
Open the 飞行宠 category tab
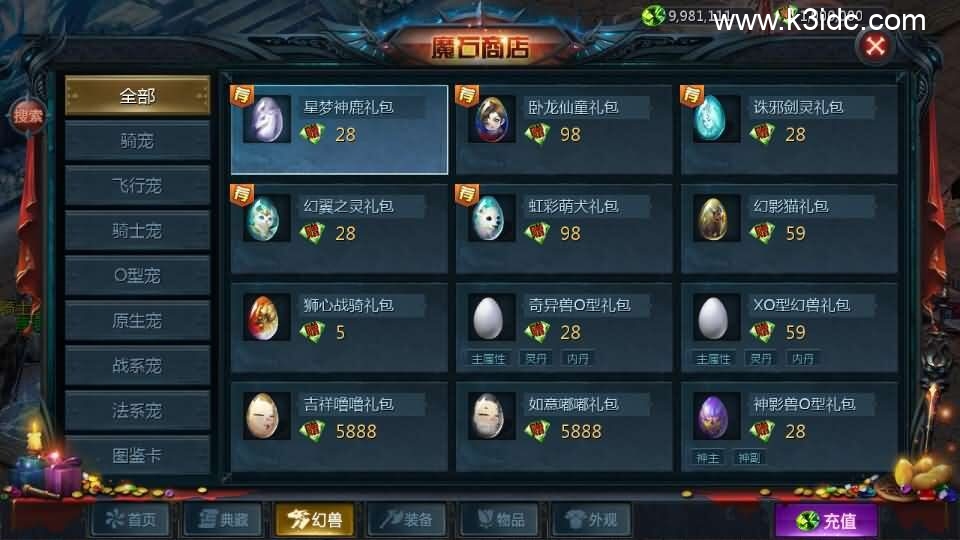click(x=137, y=186)
